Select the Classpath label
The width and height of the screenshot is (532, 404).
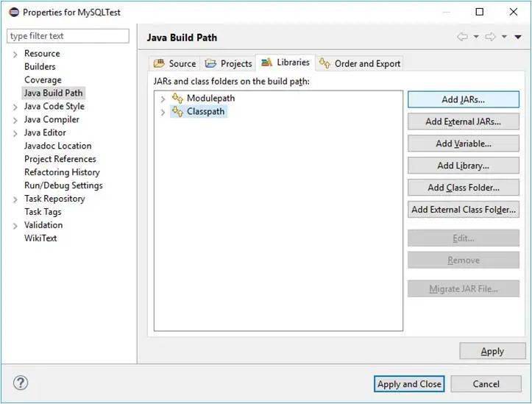[x=205, y=112]
